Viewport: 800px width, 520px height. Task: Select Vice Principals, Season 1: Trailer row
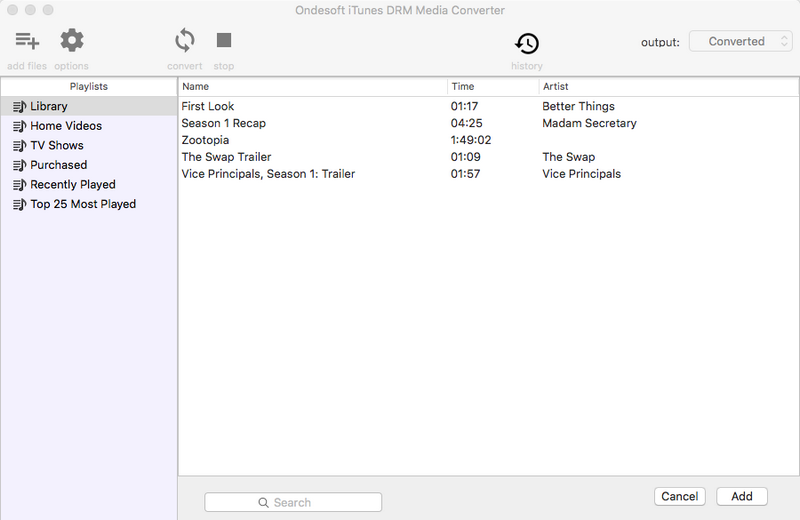point(489,174)
